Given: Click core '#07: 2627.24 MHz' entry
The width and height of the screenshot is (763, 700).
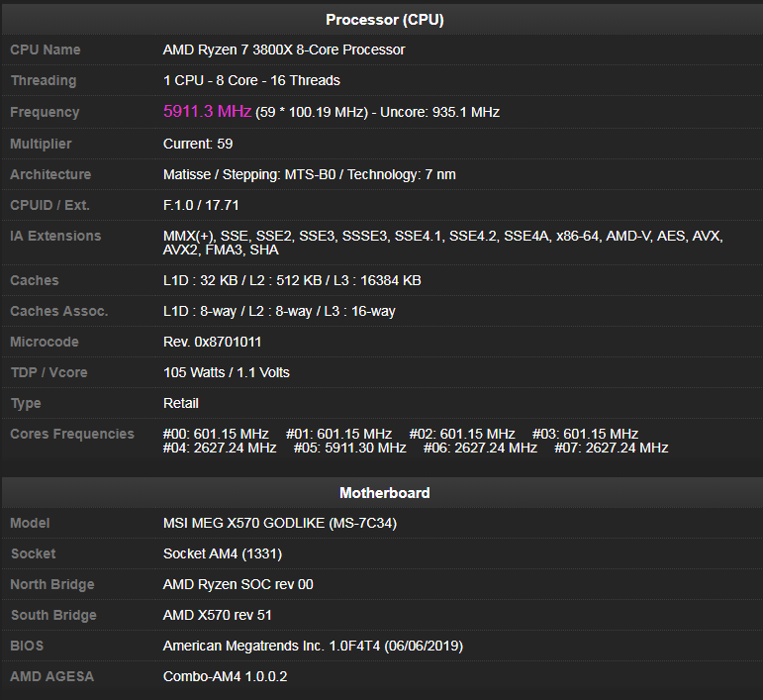Looking at the screenshot, I should click(612, 448).
